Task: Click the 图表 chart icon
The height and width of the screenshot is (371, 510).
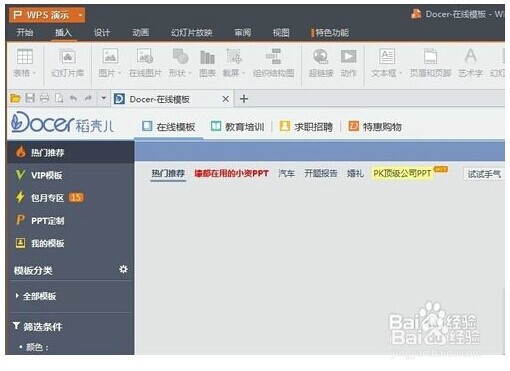Action: tap(207, 57)
